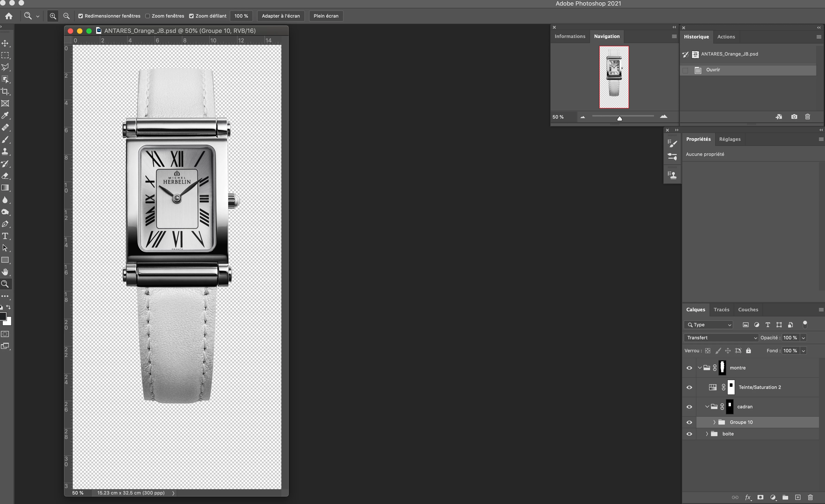Expand the Groupe 10 layer group
The height and width of the screenshot is (504, 825).
714,422
